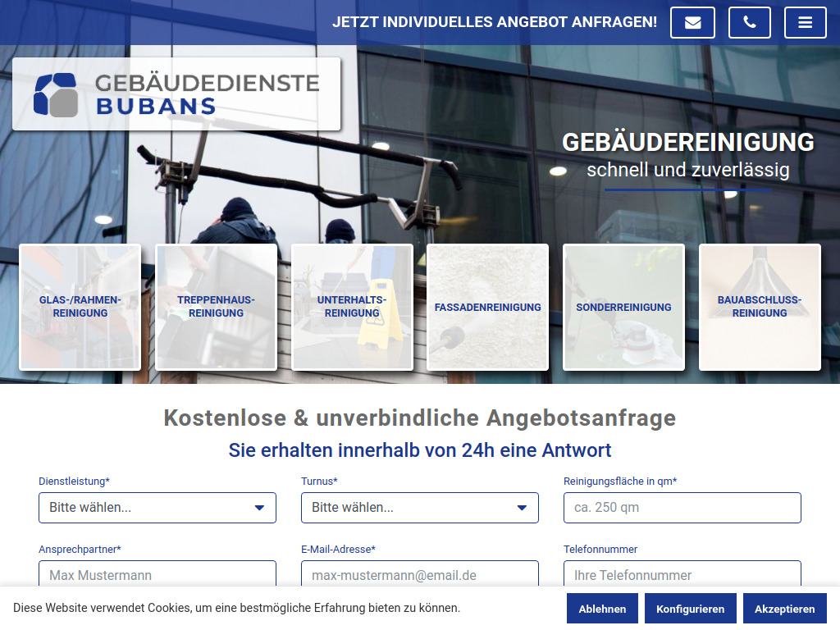Open cookie settings via Konfigurieren
This screenshot has height=630, width=840.
click(x=690, y=608)
